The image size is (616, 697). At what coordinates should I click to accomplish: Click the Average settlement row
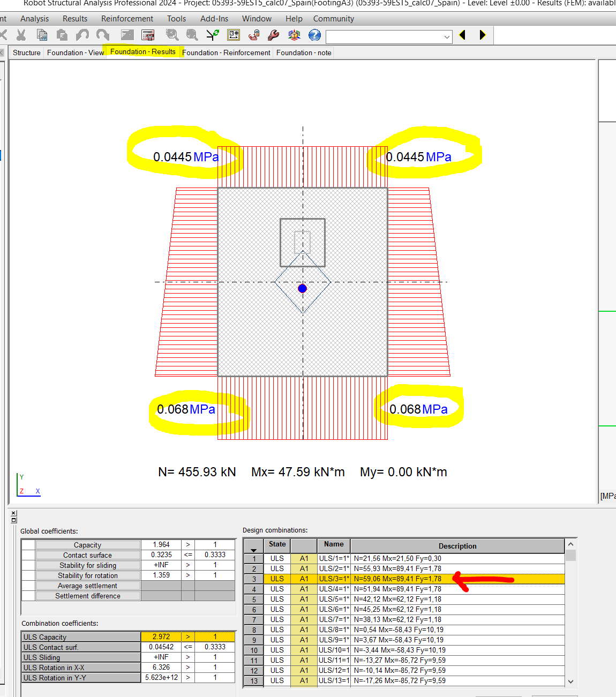[x=129, y=586]
